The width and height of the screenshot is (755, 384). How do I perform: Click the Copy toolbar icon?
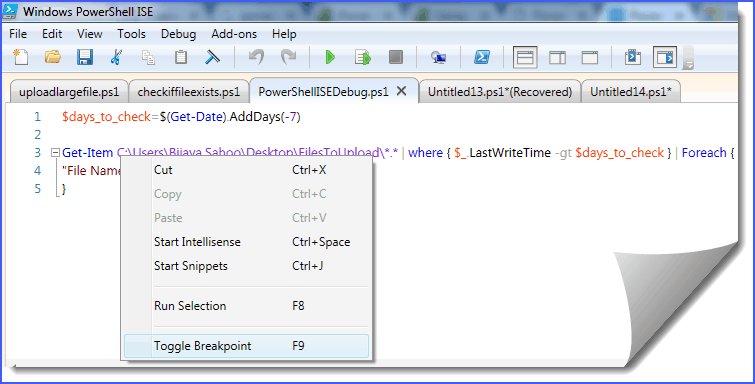[148, 57]
